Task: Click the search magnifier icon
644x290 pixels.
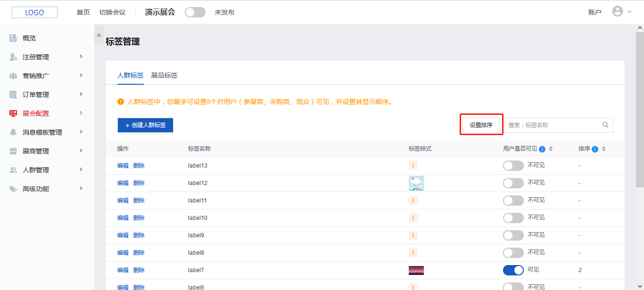Action: point(605,125)
